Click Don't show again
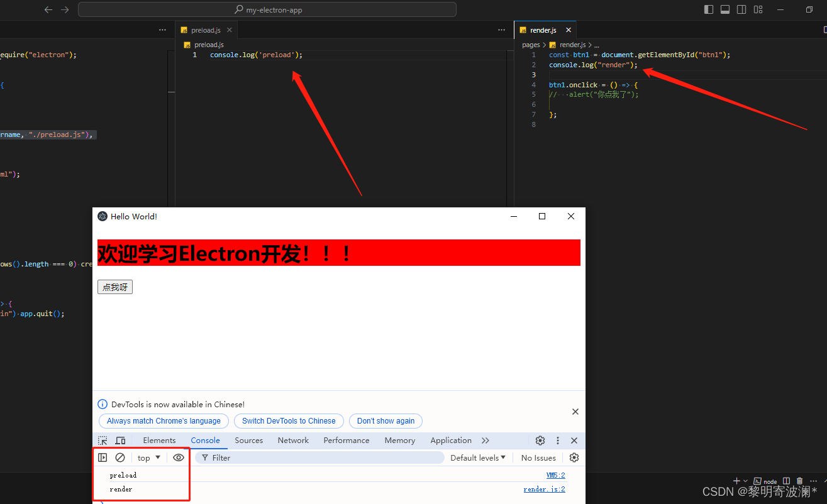This screenshot has width=827, height=504. point(386,421)
